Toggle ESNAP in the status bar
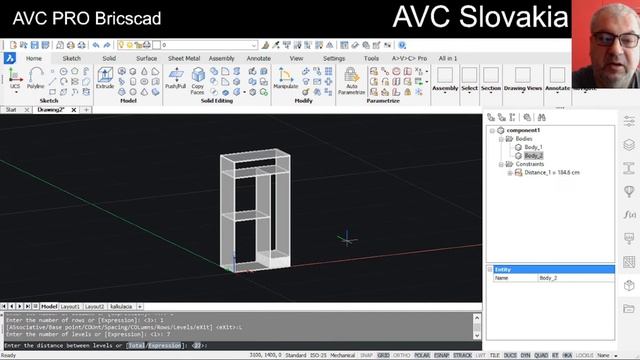This screenshot has width=640, height=360. tap(442, 356)
